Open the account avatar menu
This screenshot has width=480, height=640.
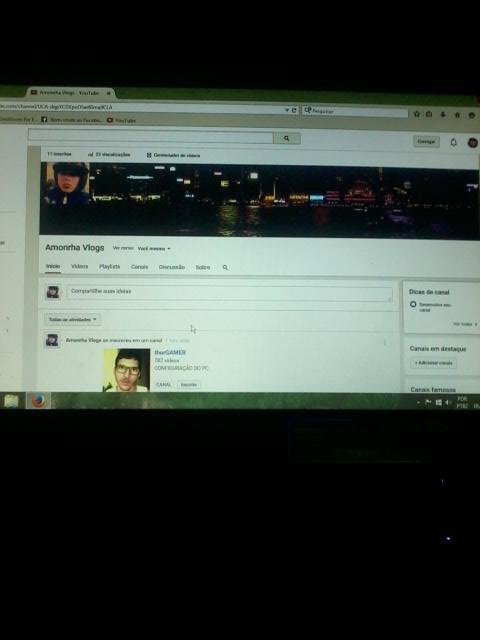pos(472,142)
